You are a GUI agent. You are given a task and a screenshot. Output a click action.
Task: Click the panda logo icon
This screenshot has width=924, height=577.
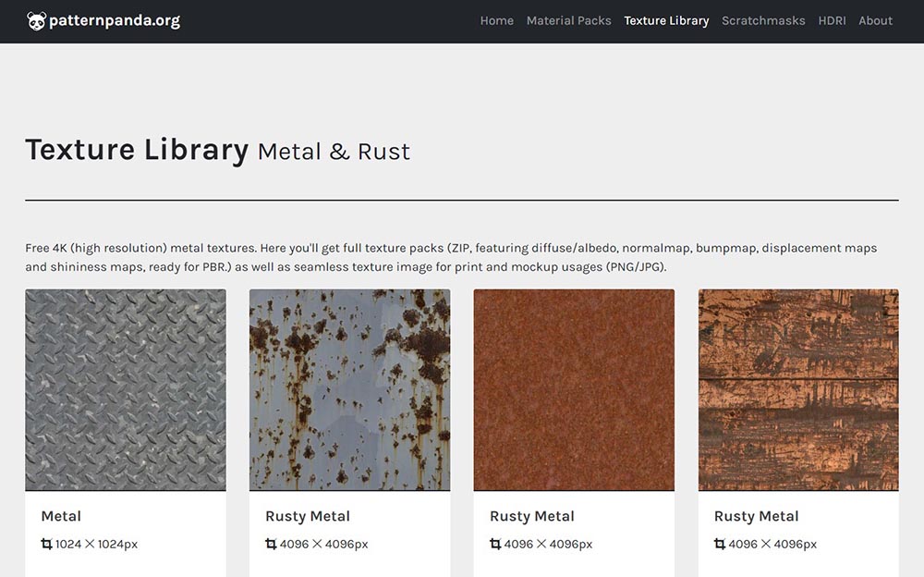(x=37, y=21)
